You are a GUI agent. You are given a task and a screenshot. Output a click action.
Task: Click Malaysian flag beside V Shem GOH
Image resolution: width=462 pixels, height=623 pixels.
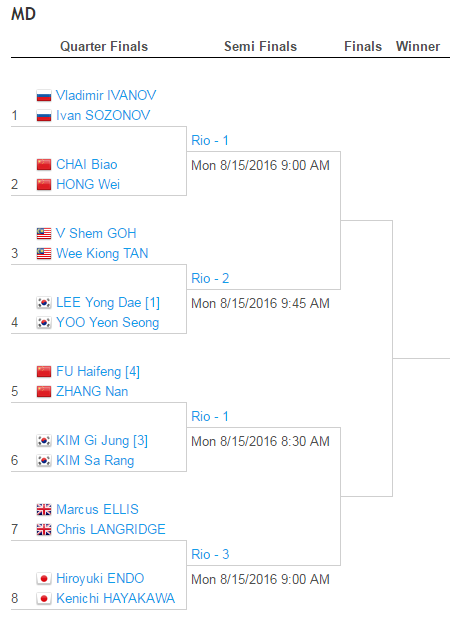pos(44,233)
